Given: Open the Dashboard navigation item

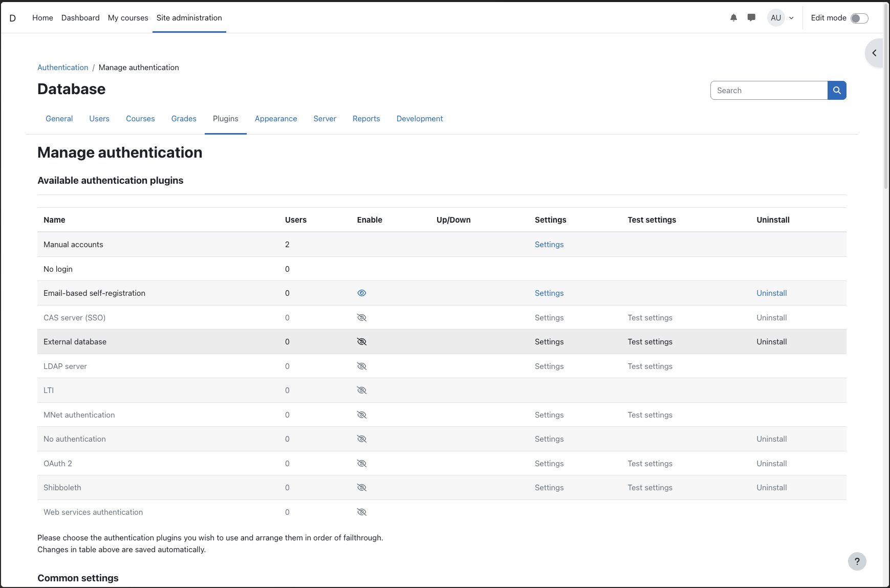Looking at the screenshot, I should tap(80, 18).
